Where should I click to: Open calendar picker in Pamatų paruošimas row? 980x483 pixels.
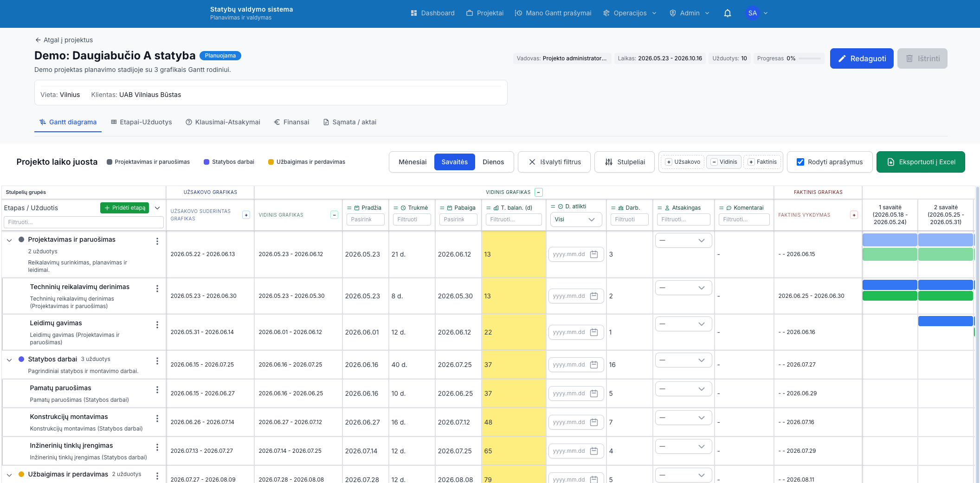(x=594, y=393)
